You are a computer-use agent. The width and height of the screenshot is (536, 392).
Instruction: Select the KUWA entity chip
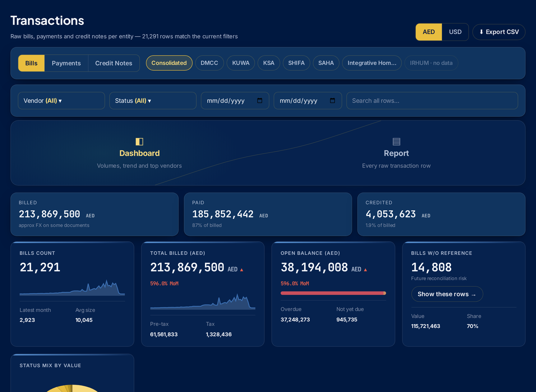coord(241,63)
